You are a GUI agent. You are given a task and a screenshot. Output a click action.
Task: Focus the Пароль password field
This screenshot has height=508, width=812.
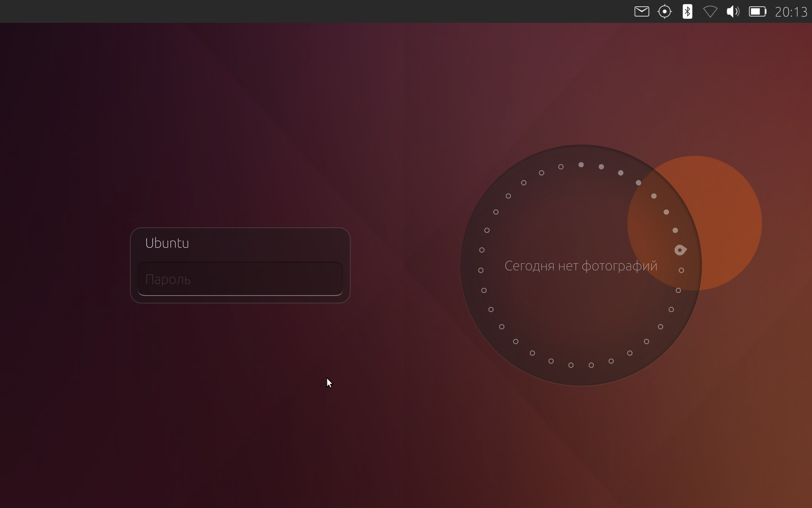coord(240,279)
